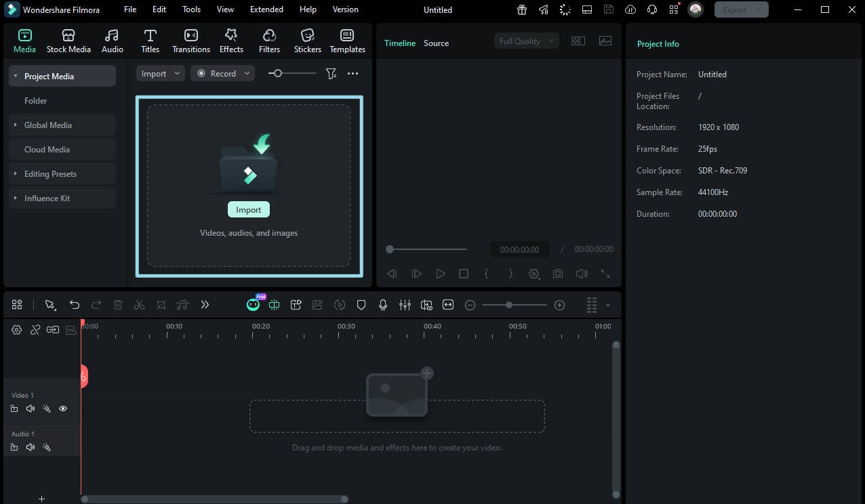Open the Tools menu
The width and height of the screenshot is (865, 504).
pos(190,9)
